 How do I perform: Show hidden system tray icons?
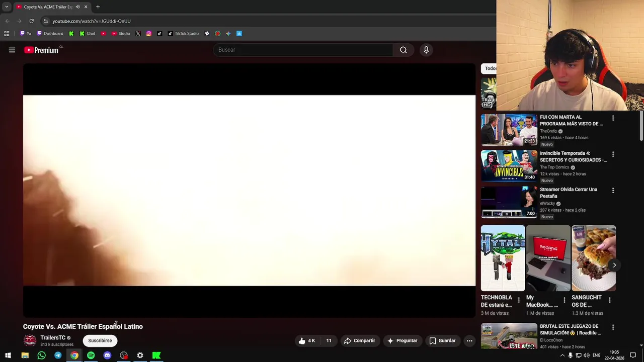(x=562, y=355)
